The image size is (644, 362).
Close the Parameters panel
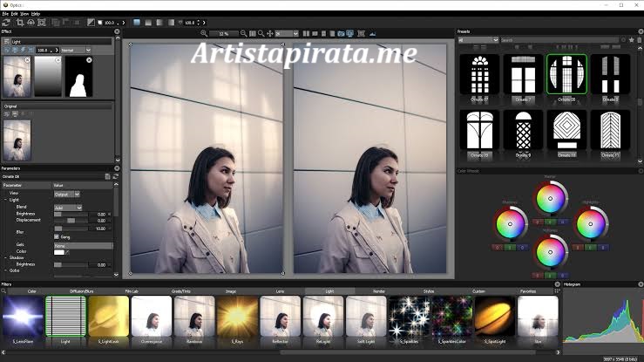click(x=117, y=168)
